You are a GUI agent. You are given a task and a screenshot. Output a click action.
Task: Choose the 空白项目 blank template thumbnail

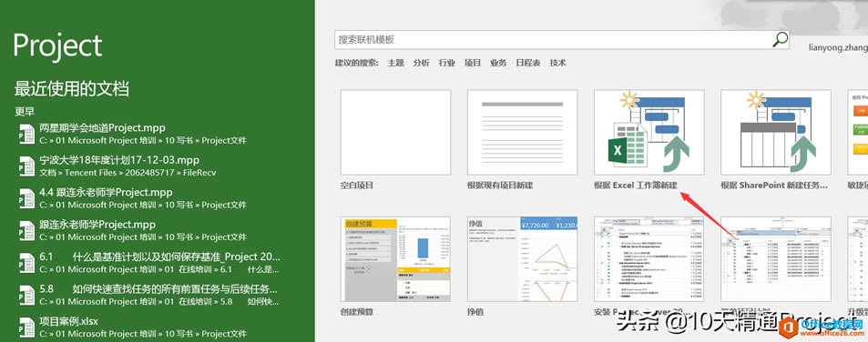pyautogui.click(x=396, y=132)
